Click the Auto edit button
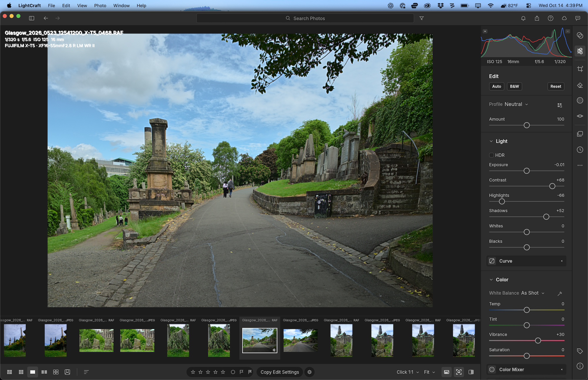The image size is (588, 380). [497, 86]
